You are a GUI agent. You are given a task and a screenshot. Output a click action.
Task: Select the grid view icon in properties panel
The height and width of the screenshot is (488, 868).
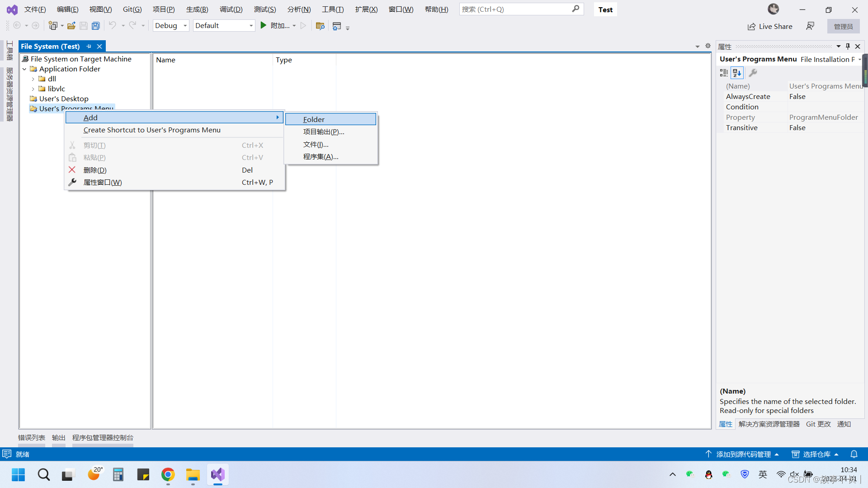click(724, 73)
